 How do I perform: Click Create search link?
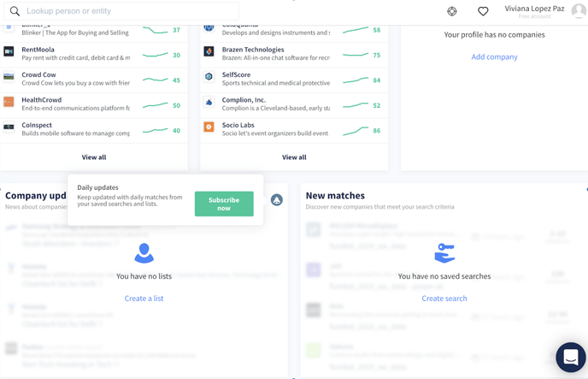point(444,299)
